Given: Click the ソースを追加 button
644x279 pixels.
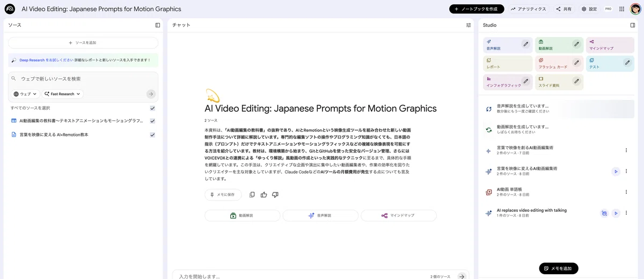Looking at the screenshot, I should coord(83,43).
